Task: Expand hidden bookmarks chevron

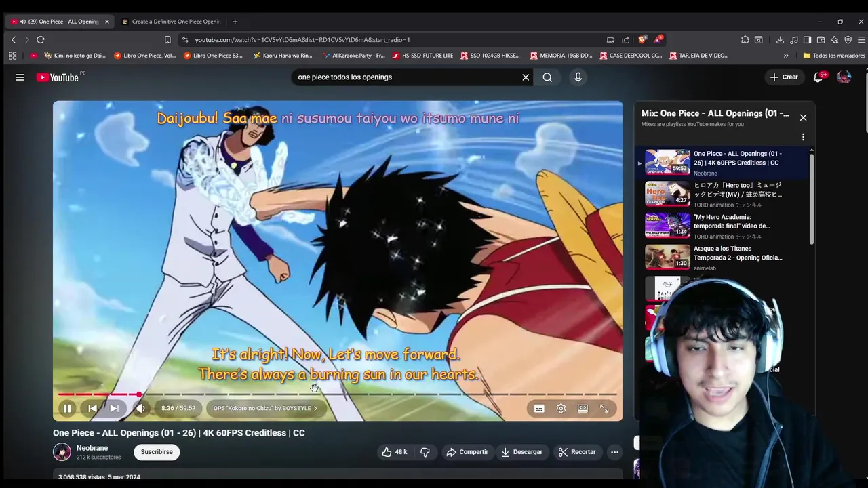Action: pyautogui.click(x=786, y=56)
